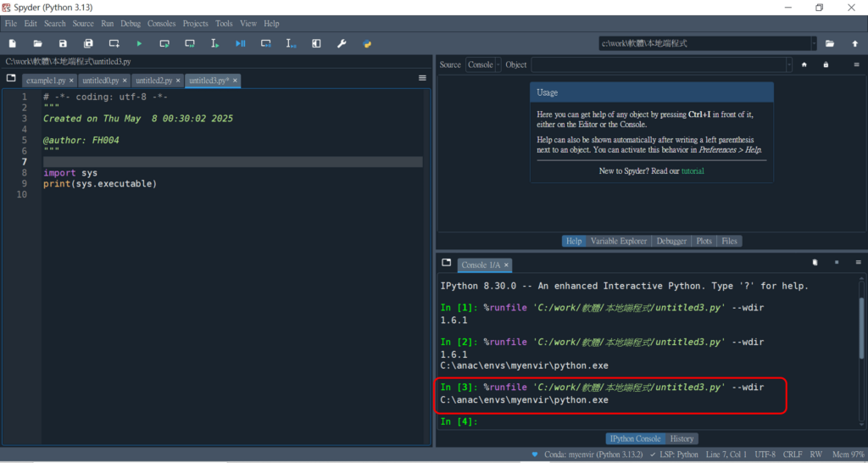Click the green Run file button
The width and height of the screenshot is (868, 463).
tap(139, 43)
